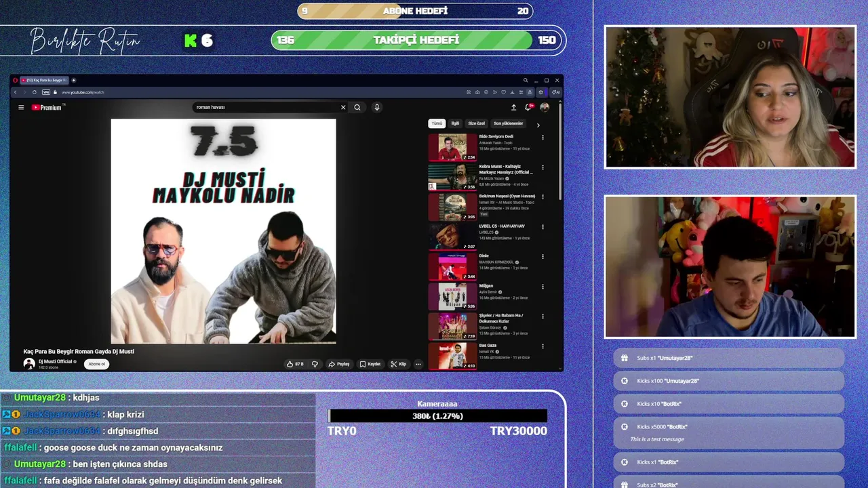Open options for 'Dinle' video
This screenshot has height=488, width=868.
coord(542,256)
